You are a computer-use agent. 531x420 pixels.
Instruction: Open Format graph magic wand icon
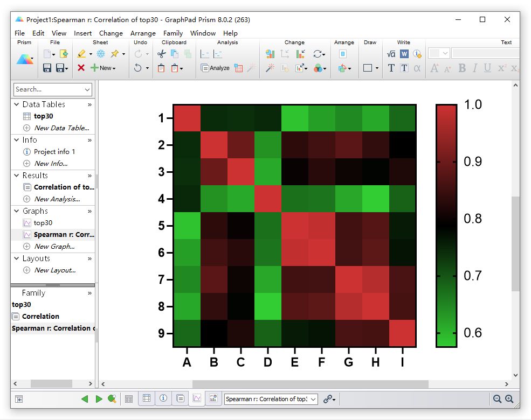270,68
